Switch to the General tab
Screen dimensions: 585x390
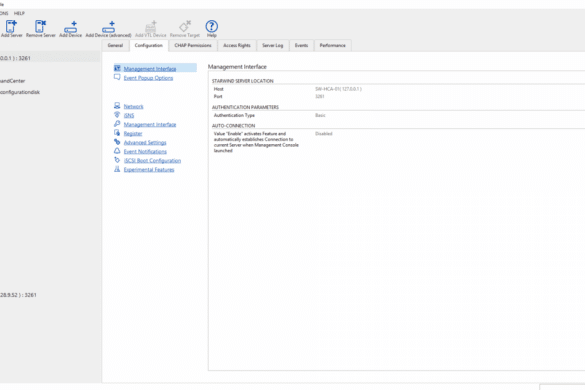tap(115, 46)
